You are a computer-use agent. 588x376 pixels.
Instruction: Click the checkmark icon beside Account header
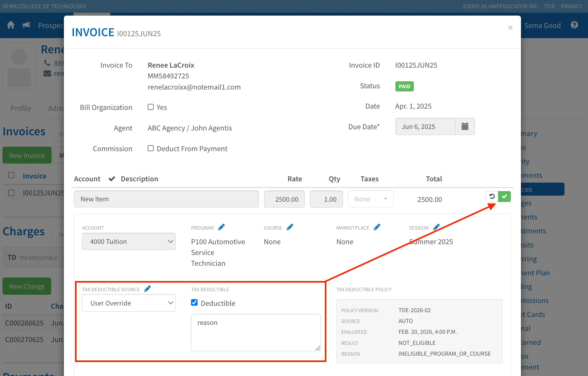(x=112, y=179)
